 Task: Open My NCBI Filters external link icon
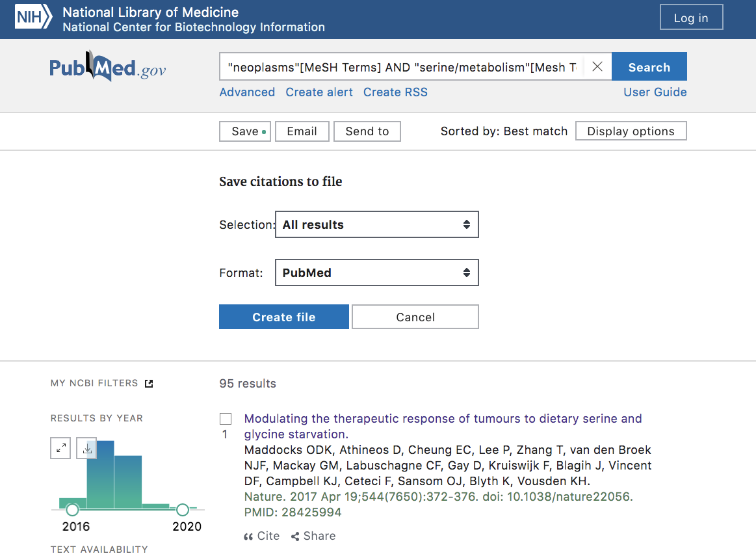149,384
